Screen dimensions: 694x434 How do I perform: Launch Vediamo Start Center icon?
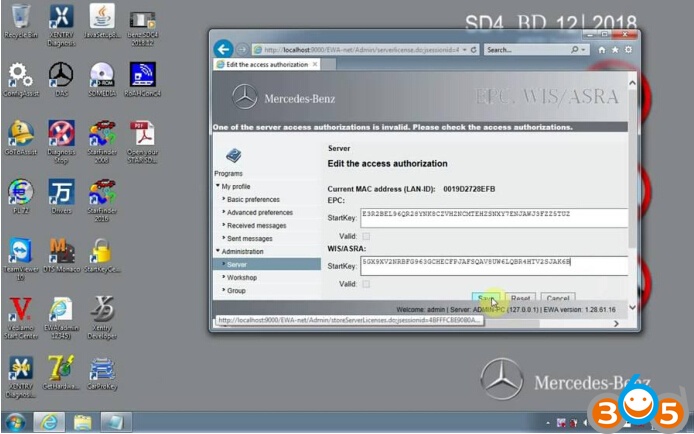tap(20, 318)
